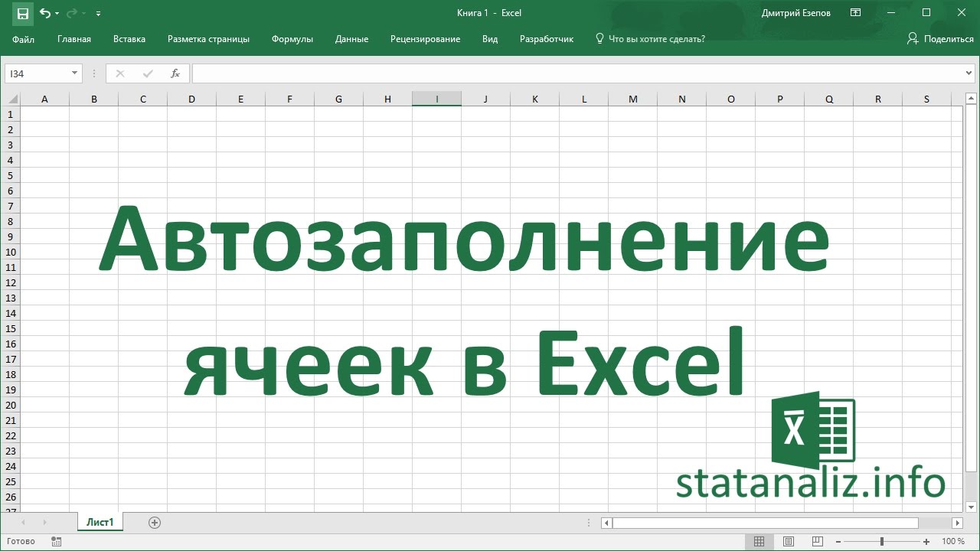Switch to the Вставка ribbon tab
Image resolution: width=980 pixels, height=551 pixels.
coord(129,39)
